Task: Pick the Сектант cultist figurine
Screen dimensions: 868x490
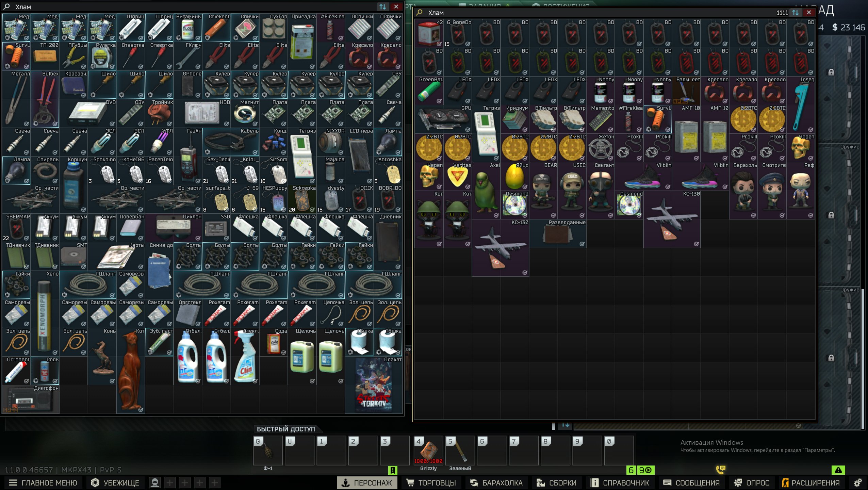Action: 601,191
